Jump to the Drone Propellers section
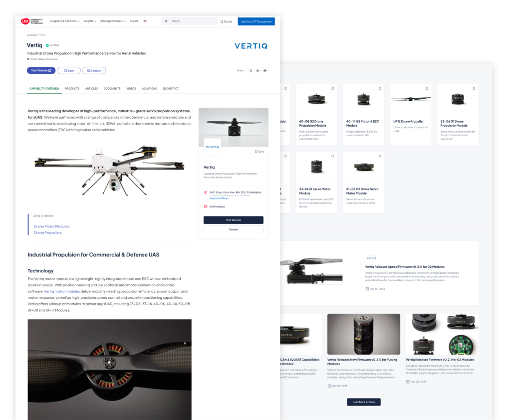 47,232
